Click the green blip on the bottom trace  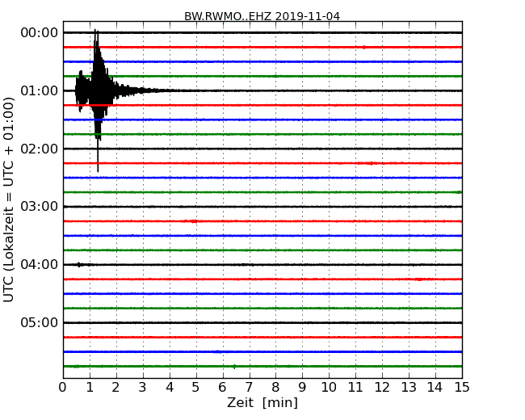click(x=234, y=367)
